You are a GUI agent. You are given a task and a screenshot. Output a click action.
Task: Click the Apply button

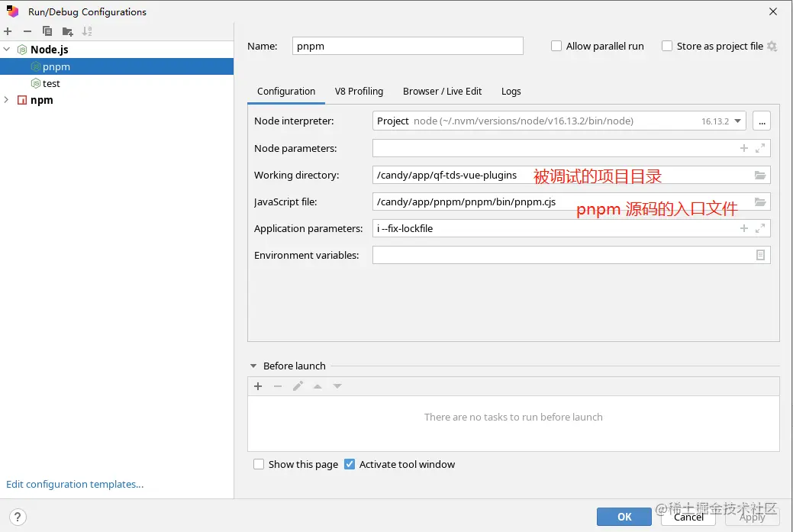752,517
